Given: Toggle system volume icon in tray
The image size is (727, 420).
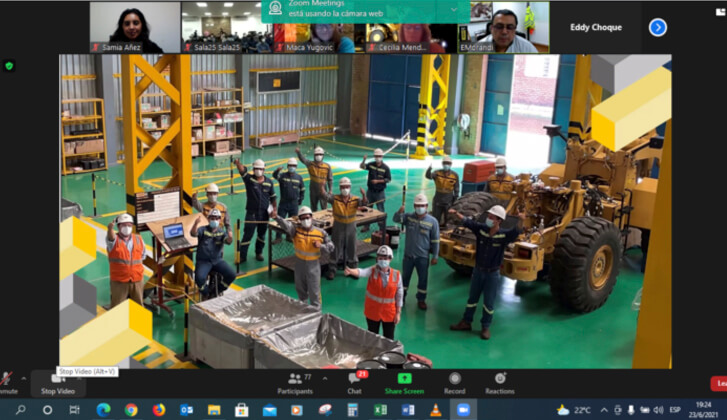Looking at the screenshot, I should click(x=645, y=410).
